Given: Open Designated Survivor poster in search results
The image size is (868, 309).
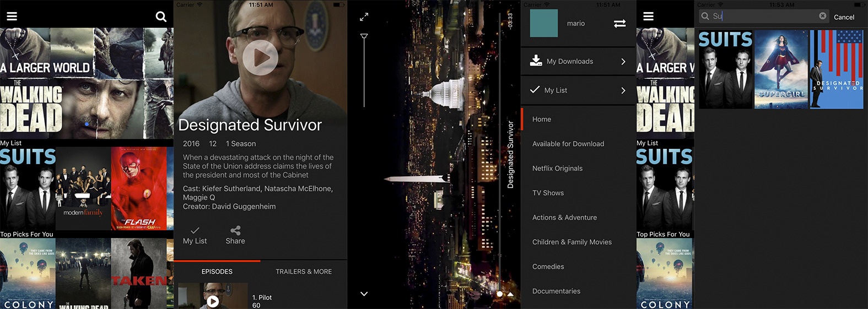Looking at the screenshot, I should (x=837, y=69).
